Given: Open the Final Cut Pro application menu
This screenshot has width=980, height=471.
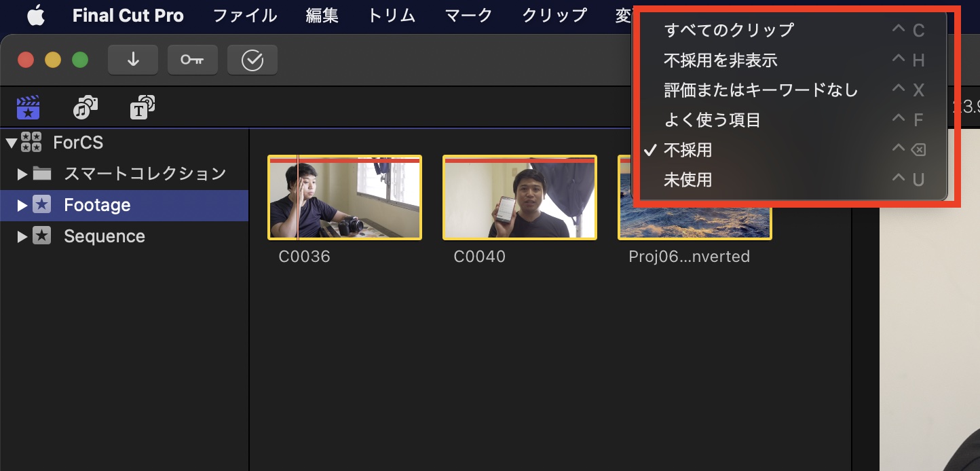Looking at the screenshot, I should (x=128, y=16).
